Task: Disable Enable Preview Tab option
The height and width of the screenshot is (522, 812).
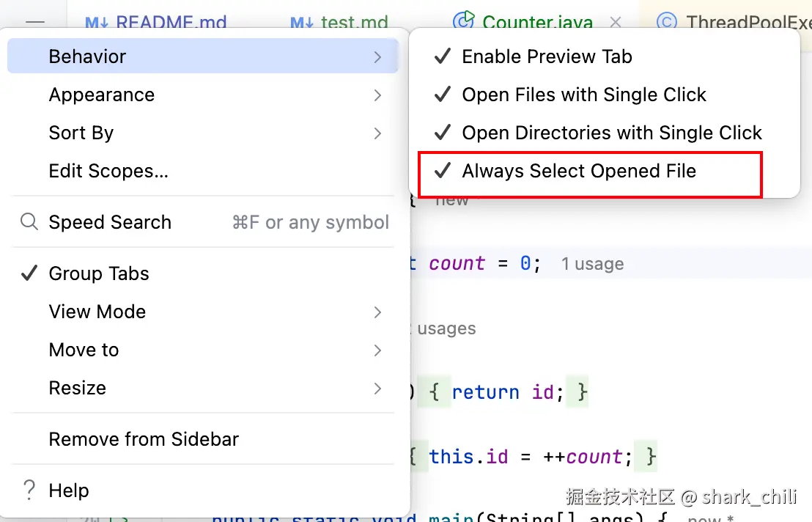Action: (x=547, y=56)
